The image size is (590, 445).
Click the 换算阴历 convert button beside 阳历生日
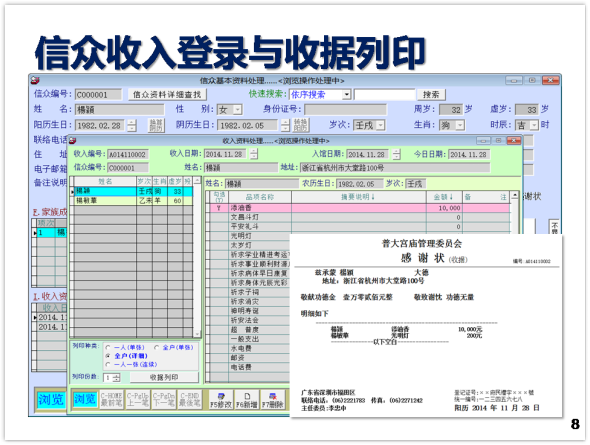pos(157,125)
